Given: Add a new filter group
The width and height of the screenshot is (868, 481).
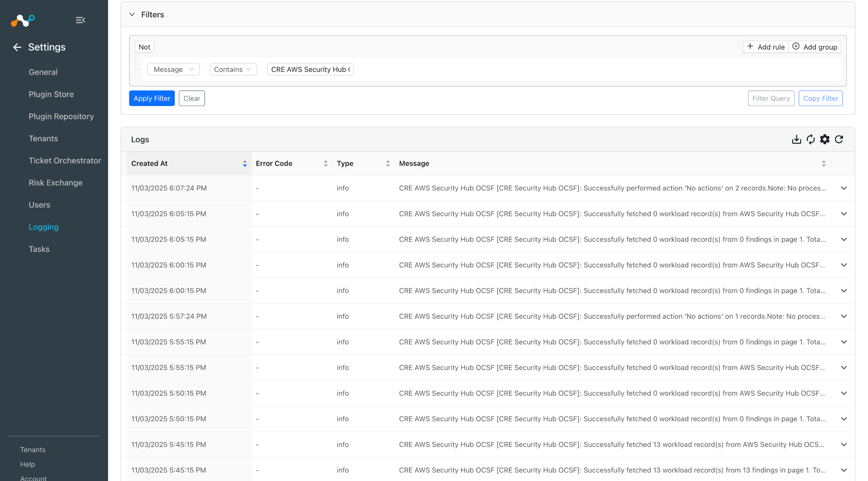Looking at the screenshot, I should [x=815, y=47].
